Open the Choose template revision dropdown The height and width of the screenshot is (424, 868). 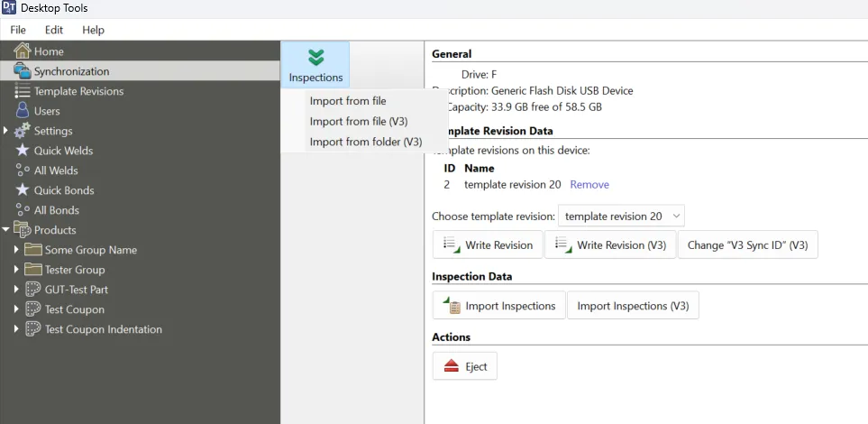pos(621,217)
